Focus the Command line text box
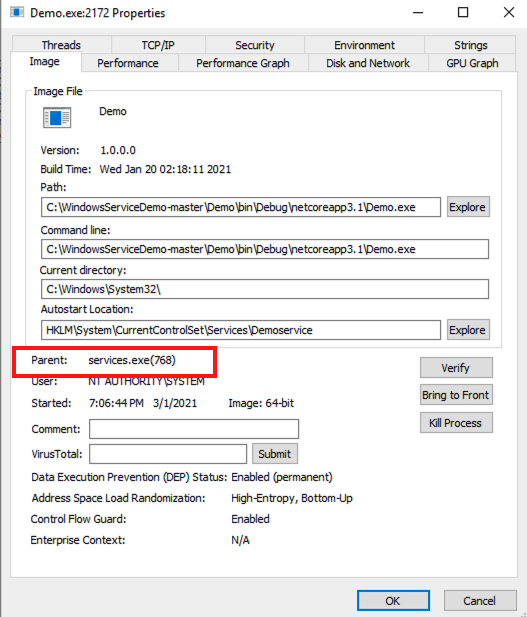 coord(265,249)
